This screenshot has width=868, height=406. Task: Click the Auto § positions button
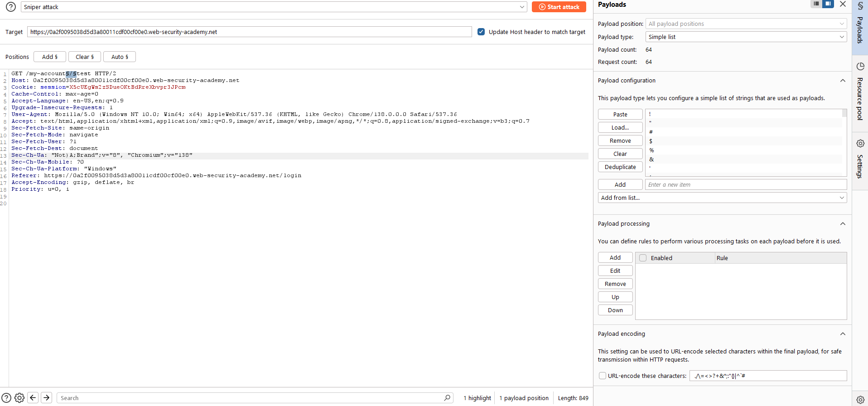tap(120, 57)
